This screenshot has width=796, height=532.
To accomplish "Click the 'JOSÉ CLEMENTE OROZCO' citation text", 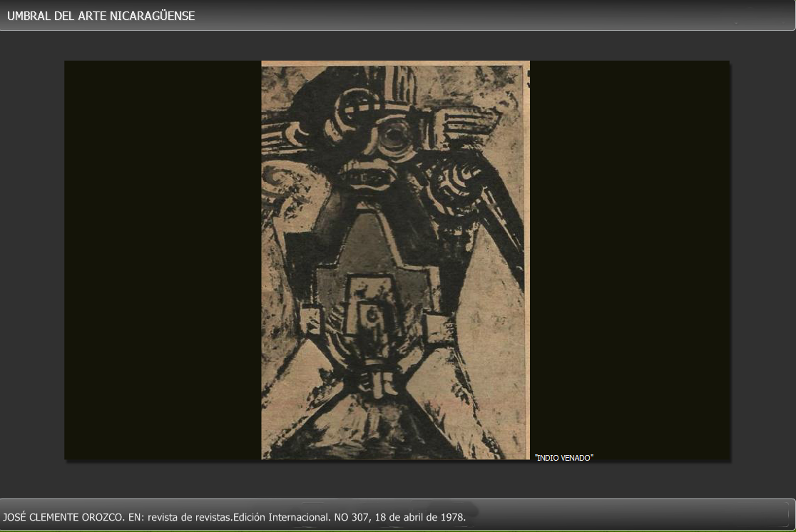I will [x=234, y=517].
